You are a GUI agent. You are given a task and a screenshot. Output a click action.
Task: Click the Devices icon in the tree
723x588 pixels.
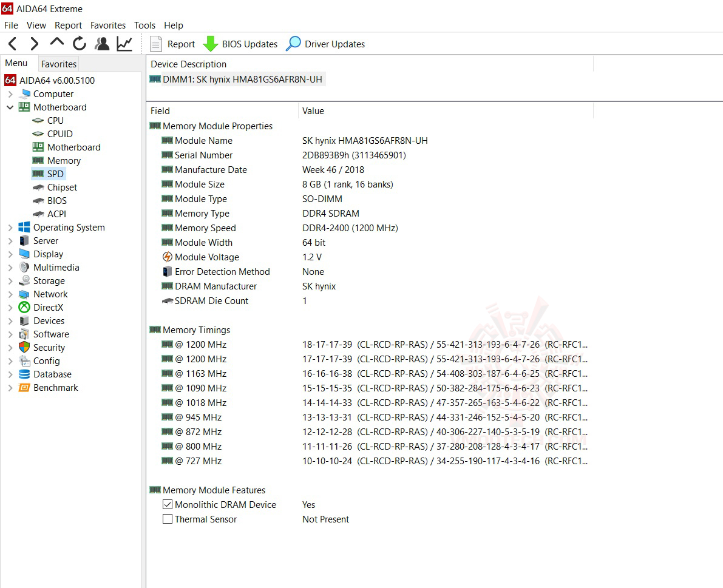point(24,321)
